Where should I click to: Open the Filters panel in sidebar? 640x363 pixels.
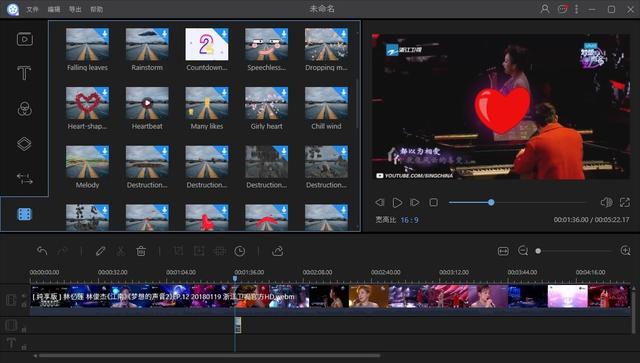24,109
